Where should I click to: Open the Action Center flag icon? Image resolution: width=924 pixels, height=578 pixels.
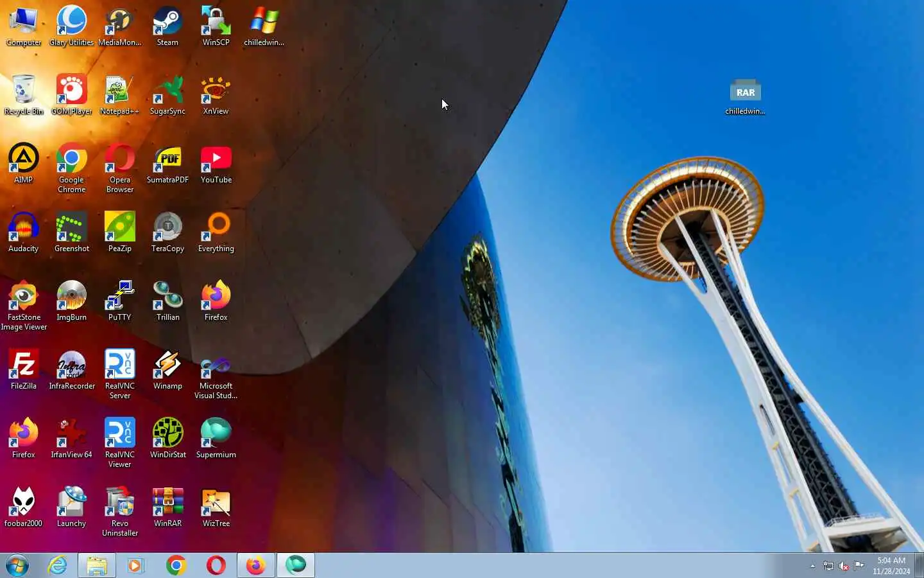(859, 566)
